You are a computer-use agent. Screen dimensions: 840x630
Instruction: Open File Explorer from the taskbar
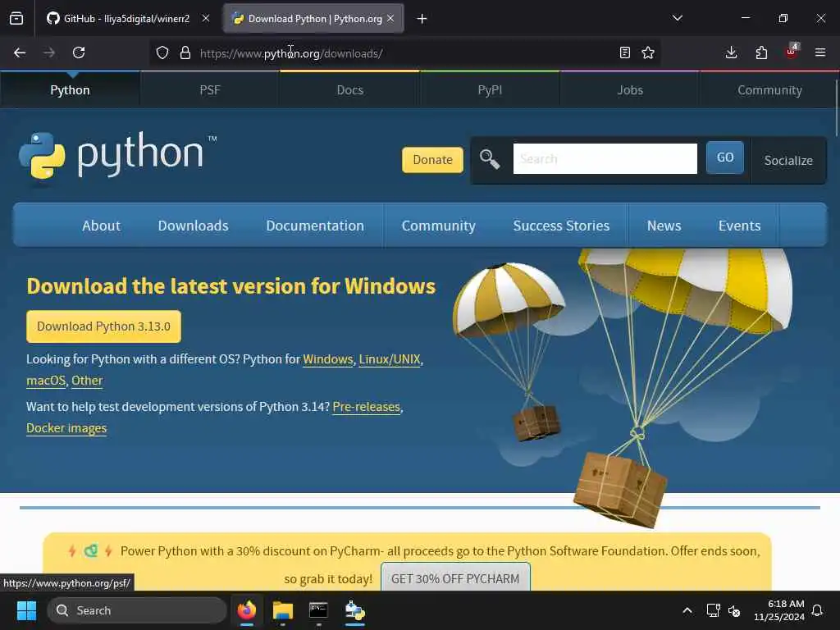click(x=283, y=610)
